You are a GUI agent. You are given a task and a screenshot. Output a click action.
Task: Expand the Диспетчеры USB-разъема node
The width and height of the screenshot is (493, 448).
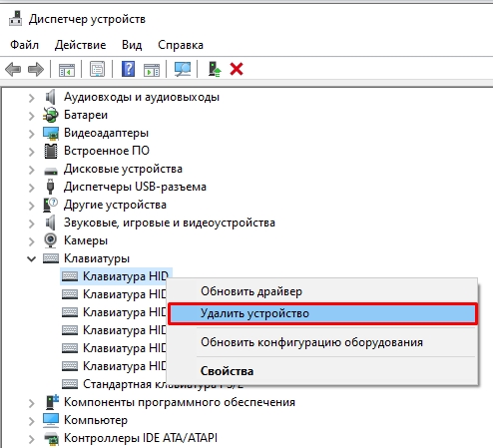32,188
